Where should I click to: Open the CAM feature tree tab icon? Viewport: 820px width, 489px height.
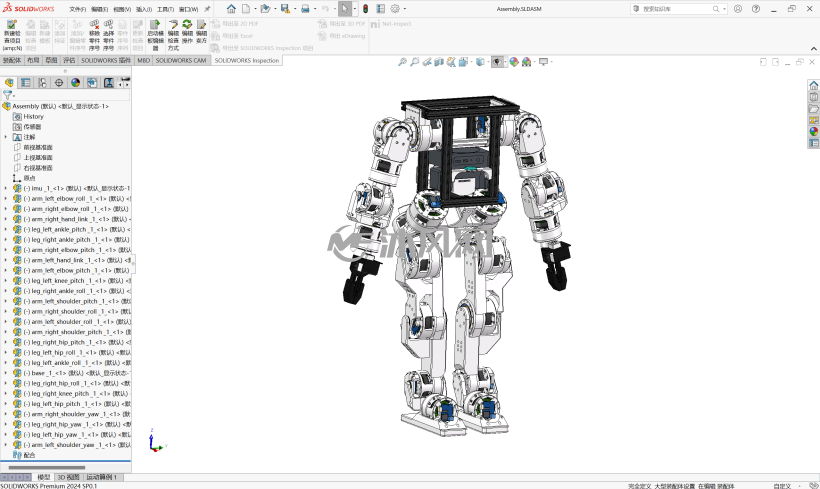click(93, 83)
